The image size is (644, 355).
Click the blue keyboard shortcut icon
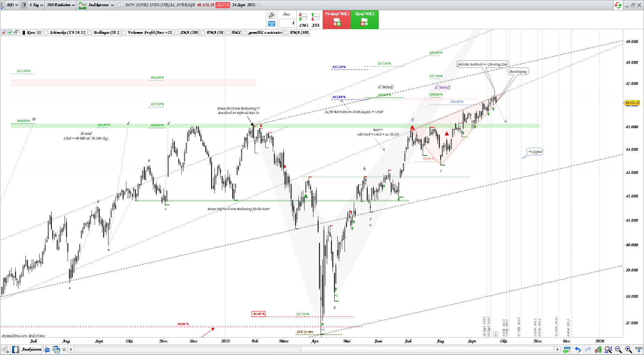coord(271,24)
